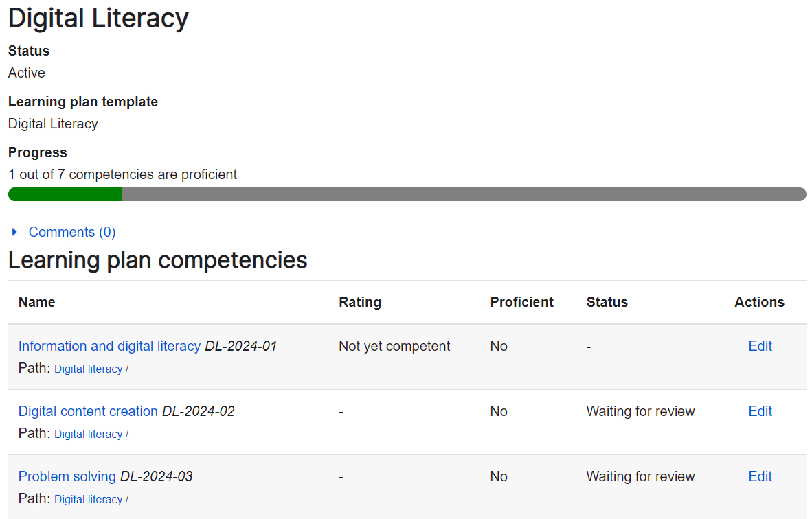The width and height of the screenshot is (812, 519).
Task: Click the gray unfilled part of progress bar
Action: point(464,194)
